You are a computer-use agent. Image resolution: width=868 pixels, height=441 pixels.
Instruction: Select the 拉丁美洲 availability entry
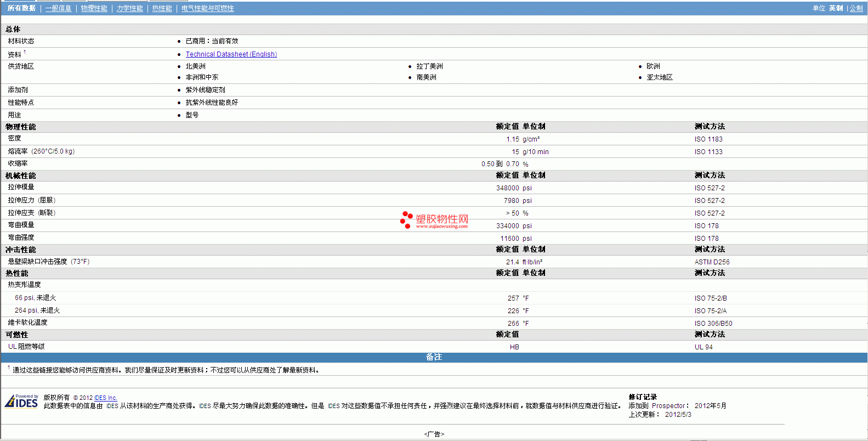point(429,66)
